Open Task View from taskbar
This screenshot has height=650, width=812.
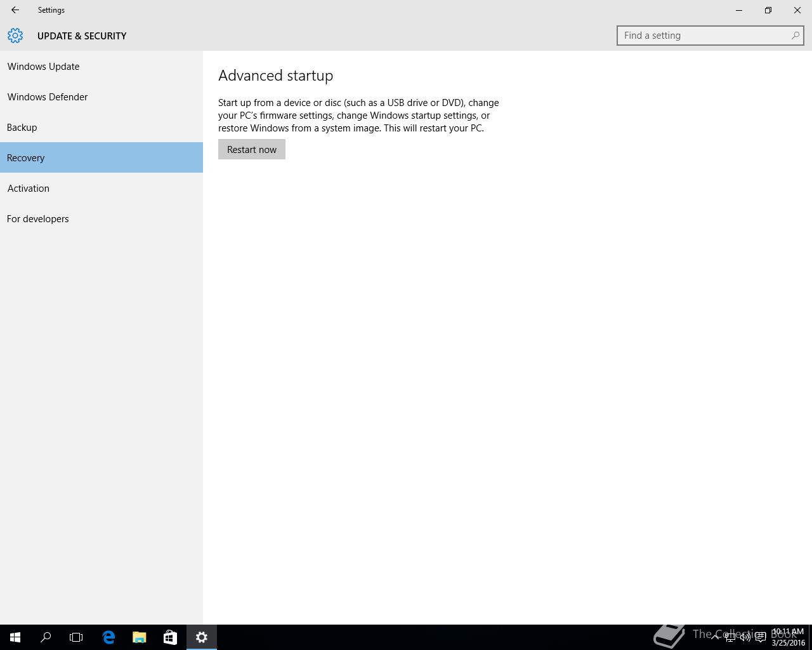(76, 637)
